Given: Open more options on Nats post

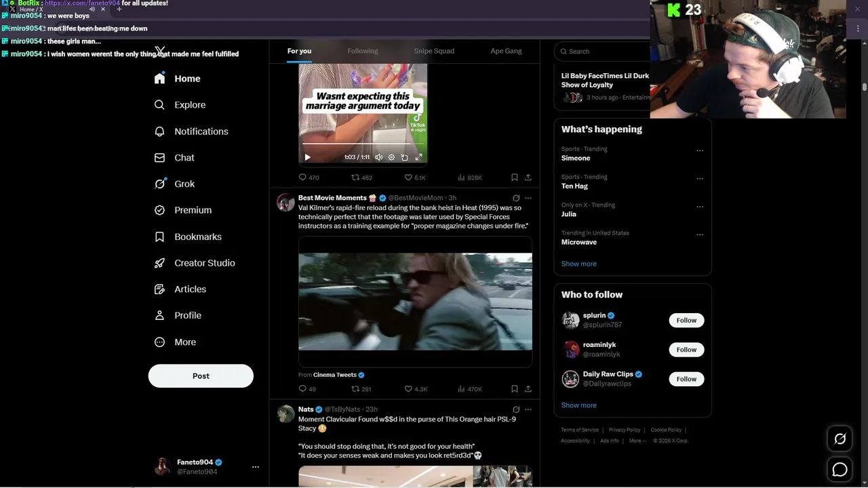Looking at the screenshot, I should pyautogui.click(x=528, y=410).
